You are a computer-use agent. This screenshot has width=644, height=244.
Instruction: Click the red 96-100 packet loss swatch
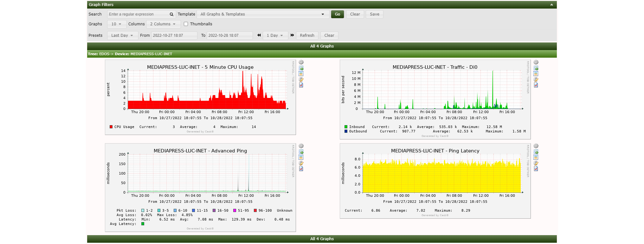(255, 210)
